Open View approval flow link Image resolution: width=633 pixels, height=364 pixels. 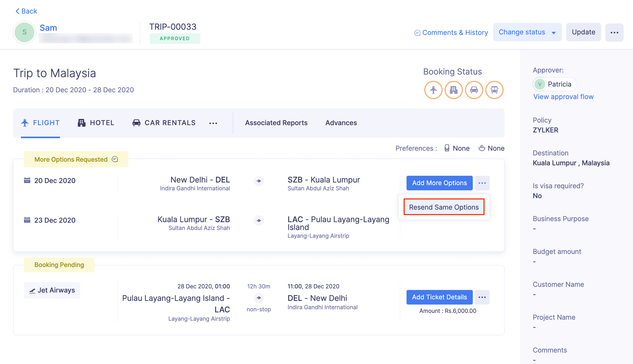(x=563, y=97)
